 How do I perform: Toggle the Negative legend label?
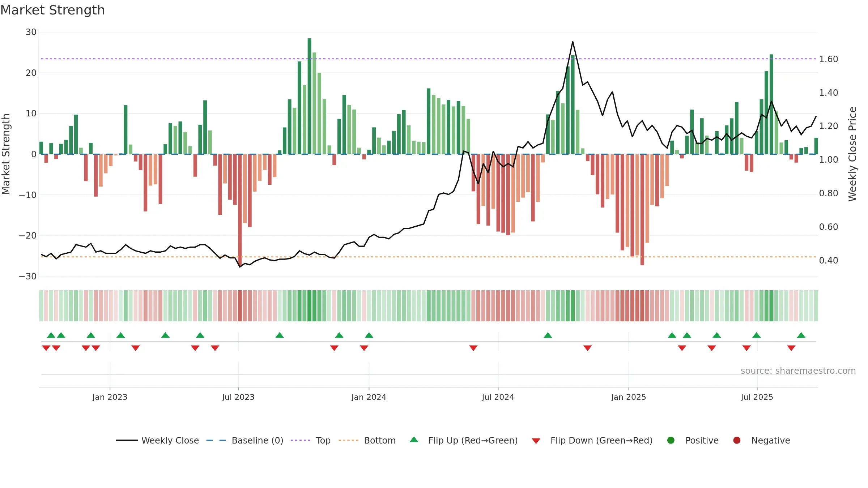771,440
